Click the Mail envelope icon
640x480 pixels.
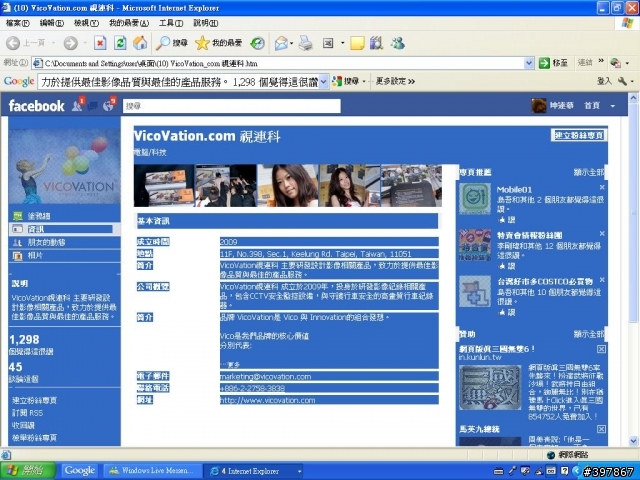(x=281, y=43)
